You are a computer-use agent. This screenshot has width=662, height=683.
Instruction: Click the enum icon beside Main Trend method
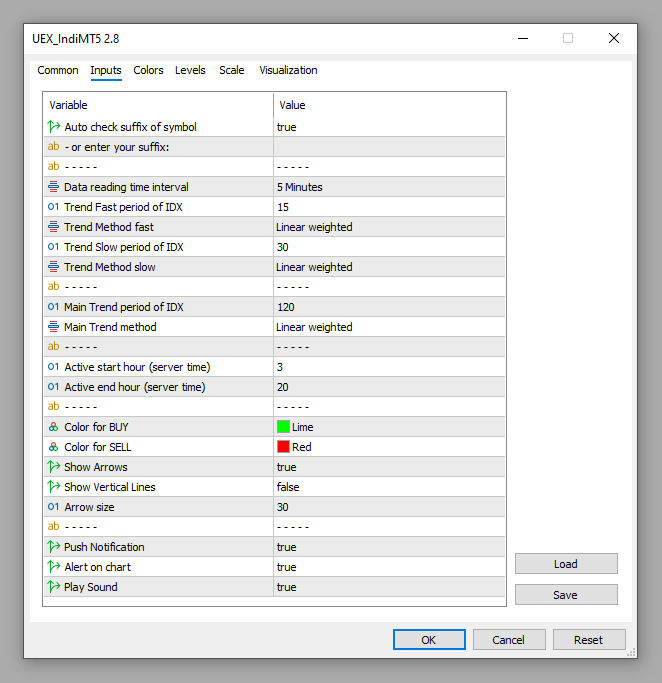[x=54, y=327]
